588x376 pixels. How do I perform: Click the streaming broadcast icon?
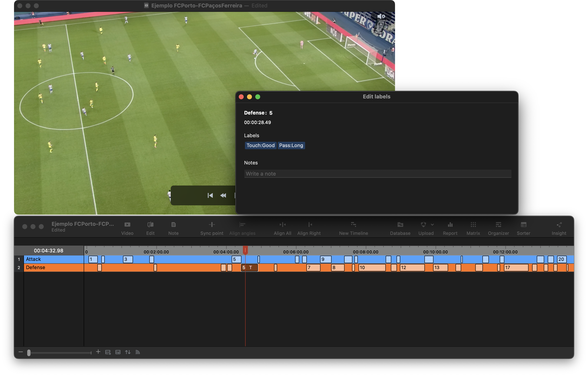(x=138, y=352)
